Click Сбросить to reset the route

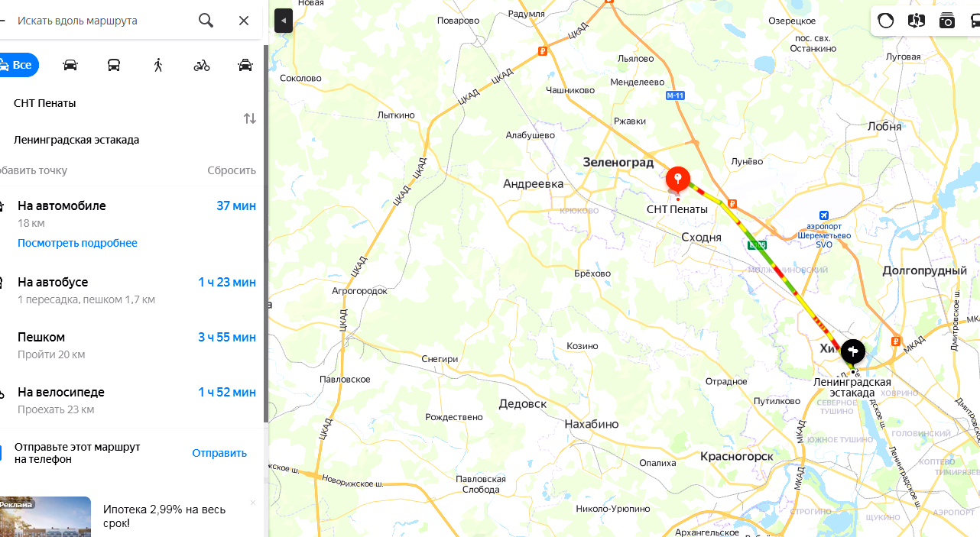coord(232,170)
